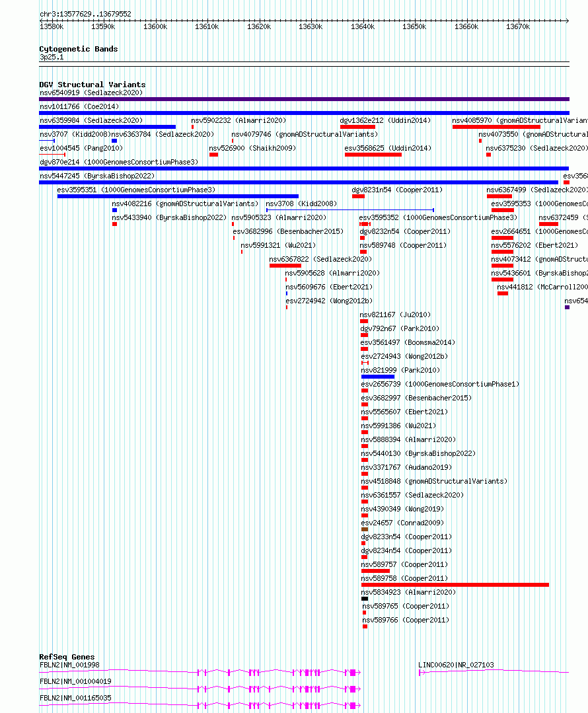
Task: Select esv2724943 (Wong2012b) label
Action: coord(404,356)
